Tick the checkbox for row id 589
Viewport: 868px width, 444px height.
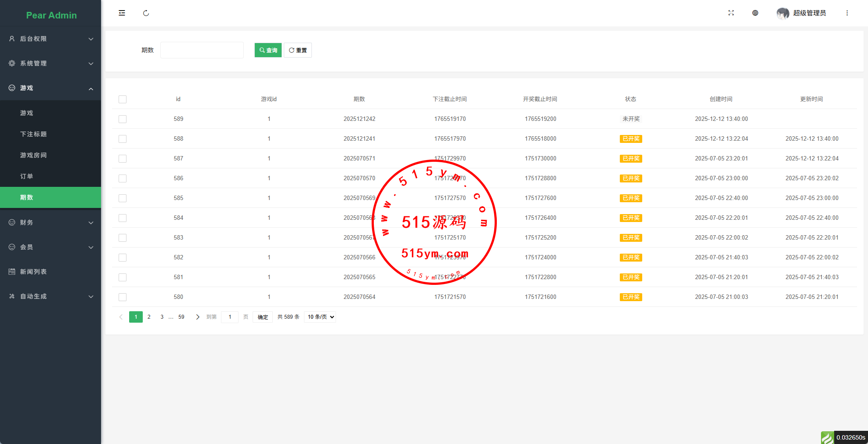[123, 119]
